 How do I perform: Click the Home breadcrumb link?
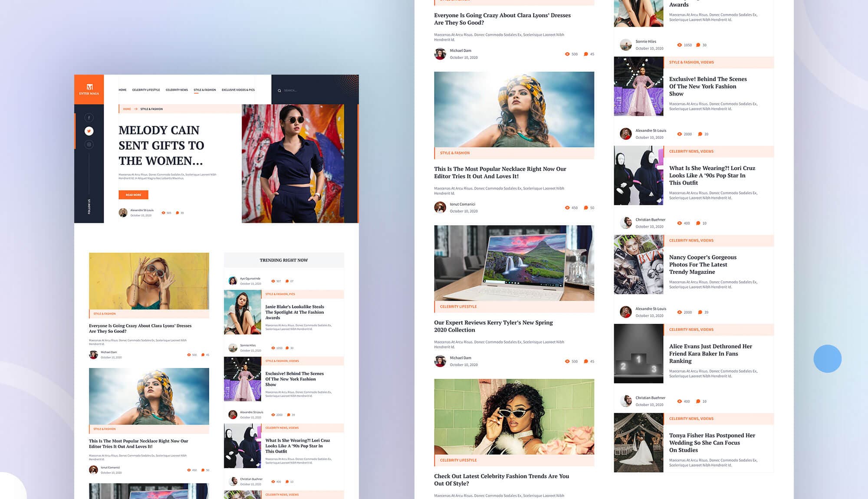[x=127, y=109]
